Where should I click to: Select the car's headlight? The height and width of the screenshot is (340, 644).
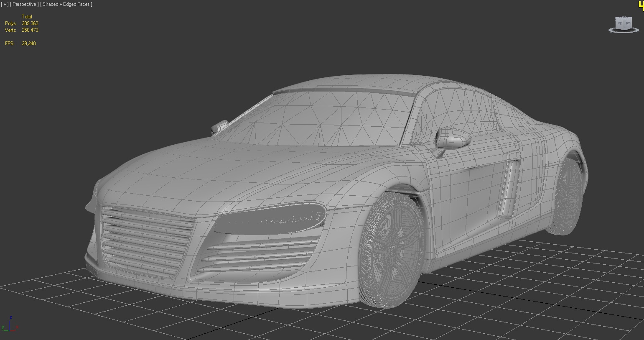coord(272,217)
